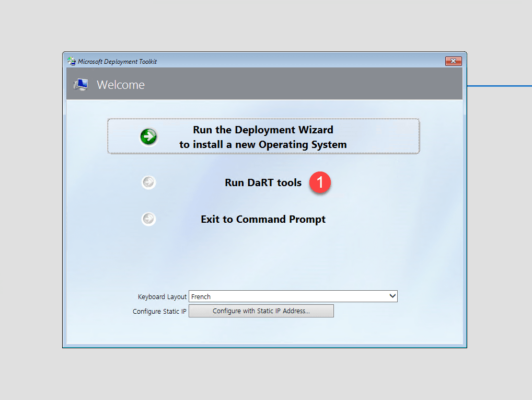Click the Microsoft Deployment Toolkit title bar icon

pos(71,61)
